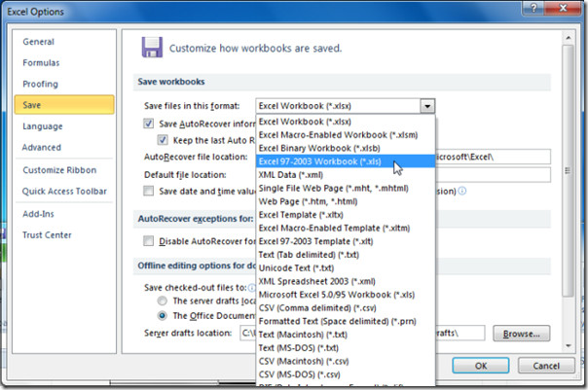
Task: Click the Browse... button
Action: [x=521, y=334]
